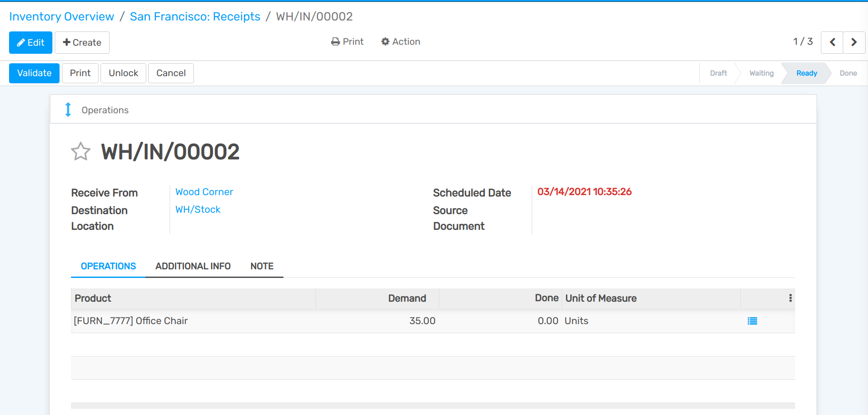Cancel the WH/IN/00002 transfer
The width and height of the screenshot is (868, 415).
click(171, 73)
